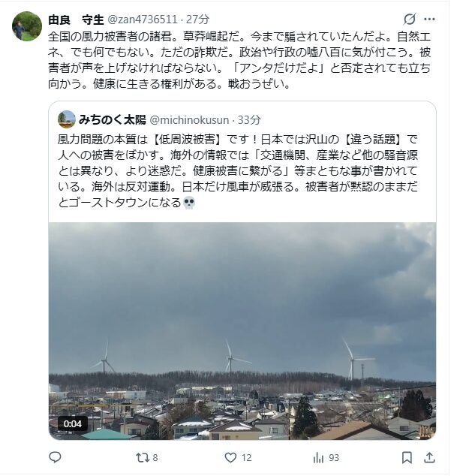
Task: Click the 0:04 video duration badge
Action: pyautogui.click(x=72, y=423)
